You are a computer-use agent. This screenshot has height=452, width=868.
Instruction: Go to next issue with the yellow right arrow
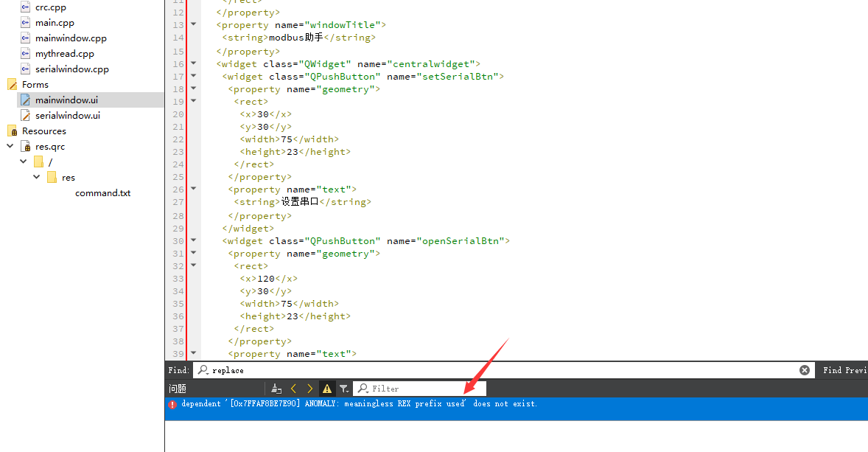click(309, 388)
